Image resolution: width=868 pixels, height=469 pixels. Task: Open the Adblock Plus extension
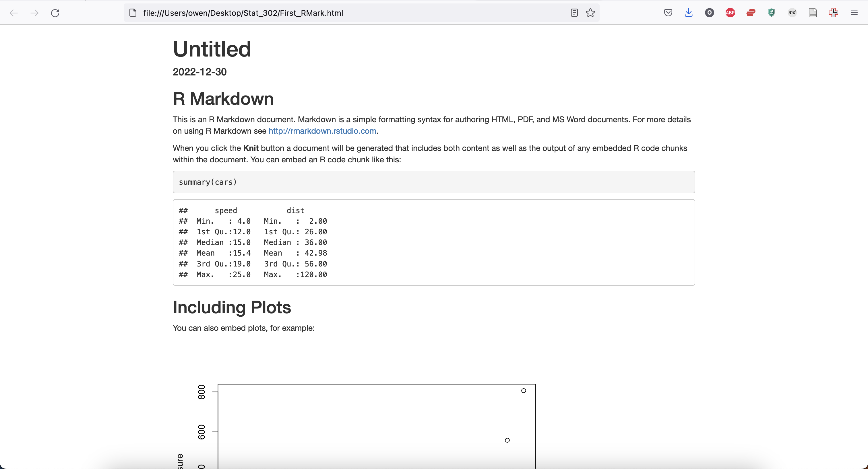[730, 13]
